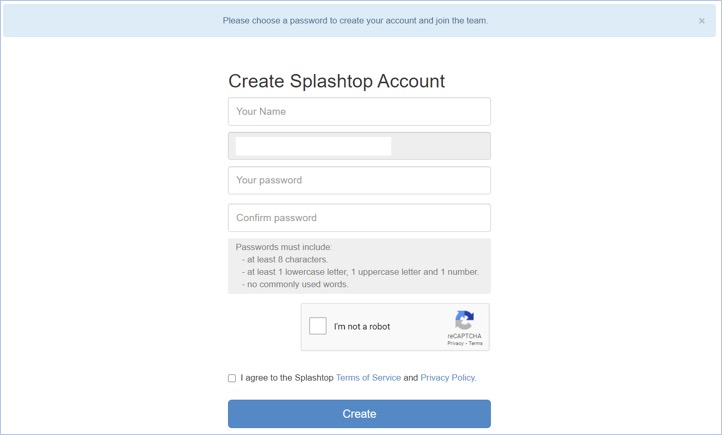Click the Create Splashtop Account heading
Screen dimensions: 722x435
pos(337,81)
